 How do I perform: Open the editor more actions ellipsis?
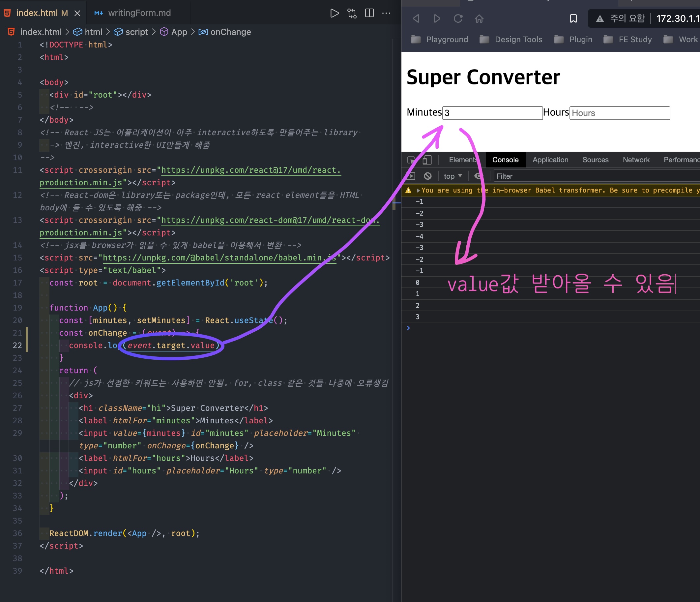[x=386, y=13]
